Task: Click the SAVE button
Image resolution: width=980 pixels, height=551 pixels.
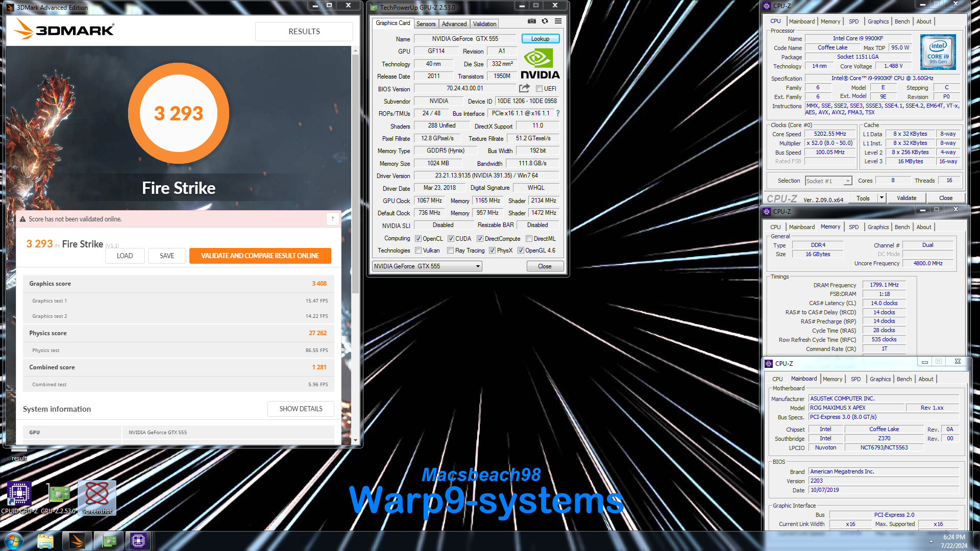Action: [167, 256]
